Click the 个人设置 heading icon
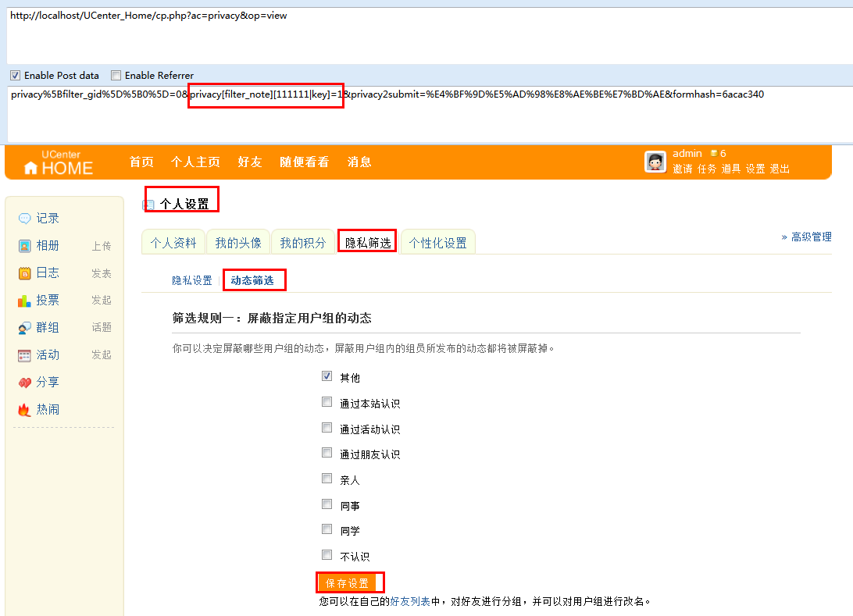The width and height of the screenshot is (853, 616). click(x=148, y=205)
